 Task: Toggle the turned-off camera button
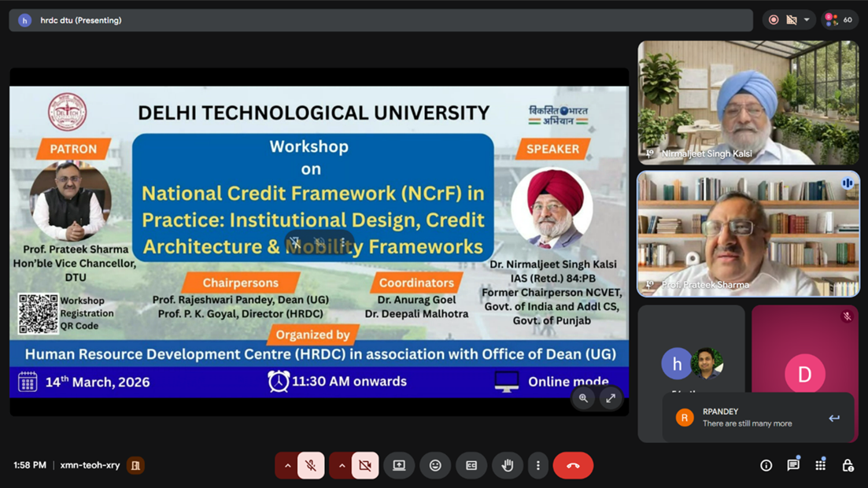(x=365, y=466)
